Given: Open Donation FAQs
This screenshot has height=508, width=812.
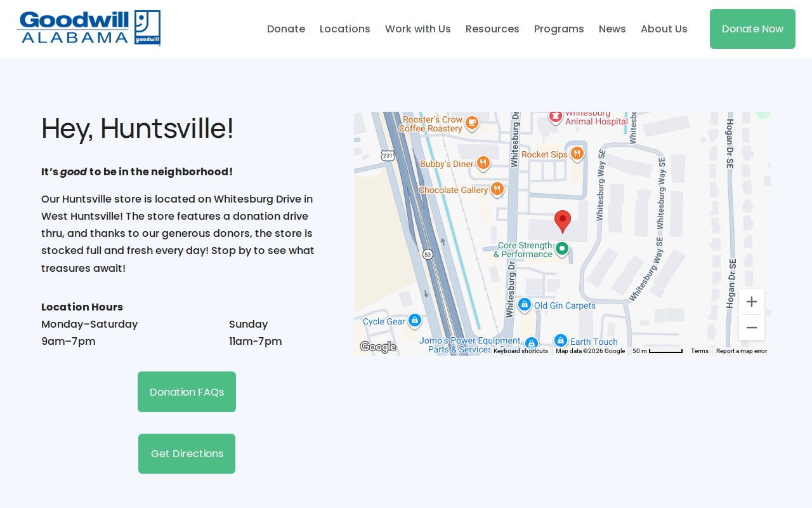Looking at the screenshot, I should click(187, 392).
